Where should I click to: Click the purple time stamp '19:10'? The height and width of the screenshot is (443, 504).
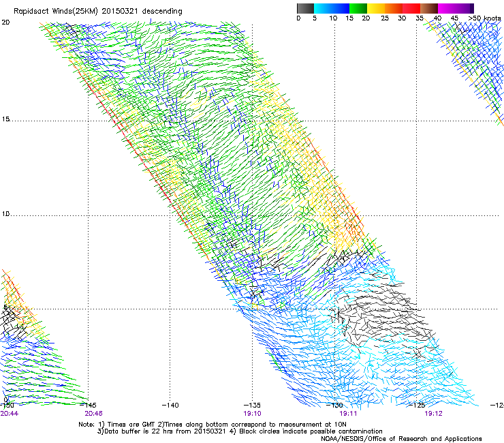click(252, 414)
